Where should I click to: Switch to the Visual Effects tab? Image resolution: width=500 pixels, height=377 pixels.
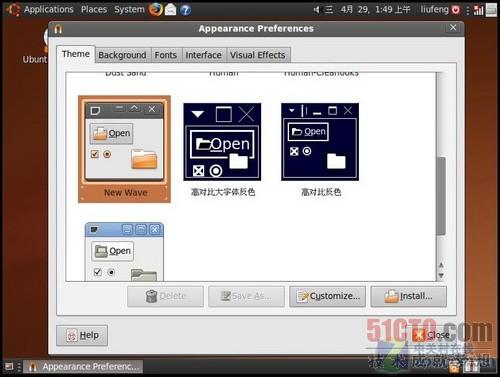[258, 55]
